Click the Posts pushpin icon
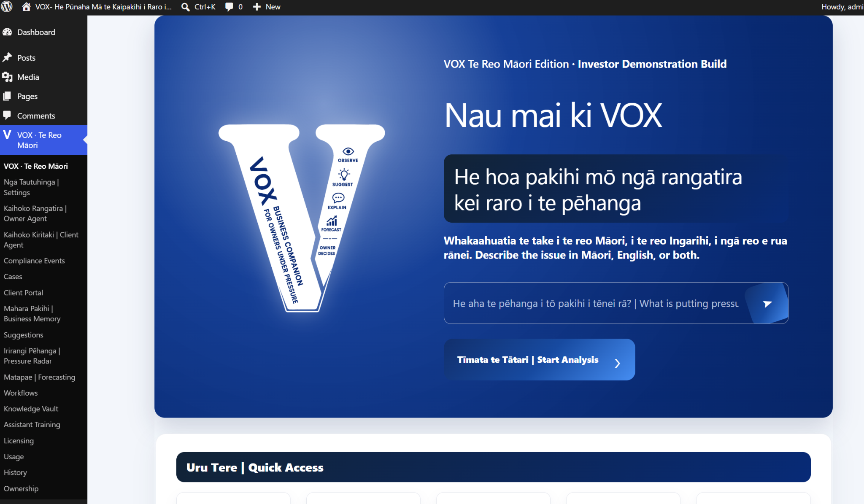 [7, 57]
